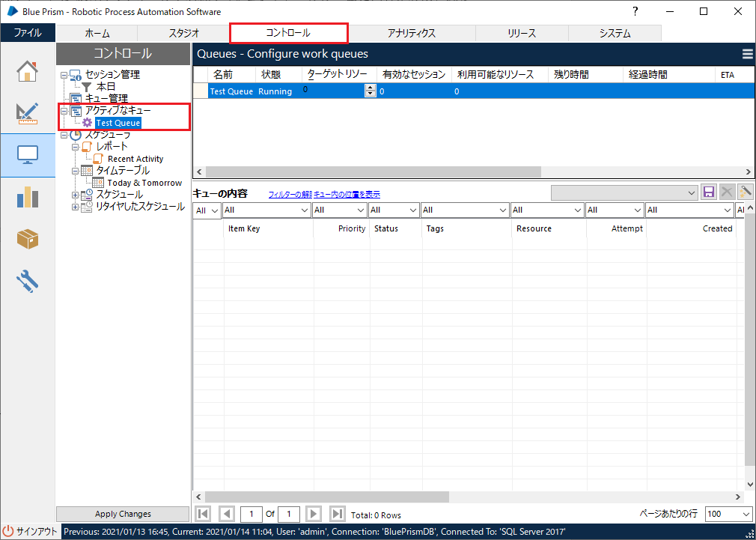This screenshot has height=540, width=756.
Task: Select Recent Activity under レポート
Action: pyautogui.click(x=135, y=159)
